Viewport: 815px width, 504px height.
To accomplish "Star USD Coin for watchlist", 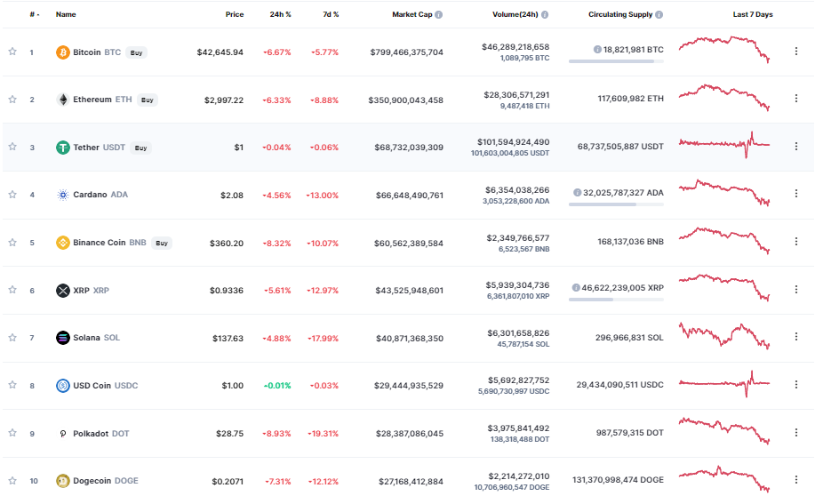I will [12, 385].
